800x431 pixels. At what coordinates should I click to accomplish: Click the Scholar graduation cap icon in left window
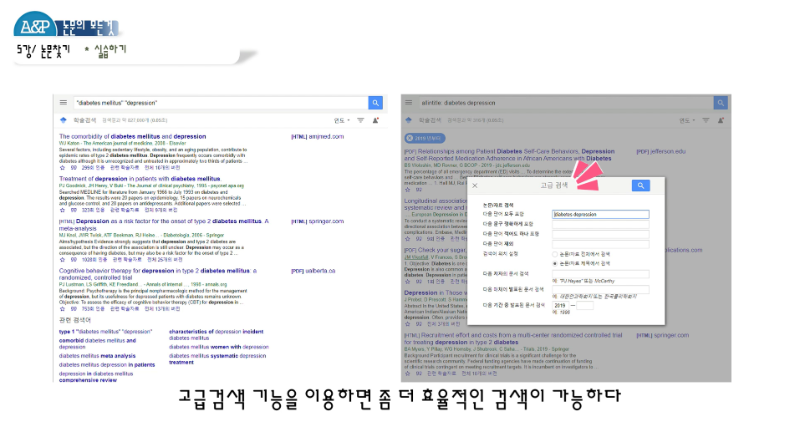click(x=62, y=119)
